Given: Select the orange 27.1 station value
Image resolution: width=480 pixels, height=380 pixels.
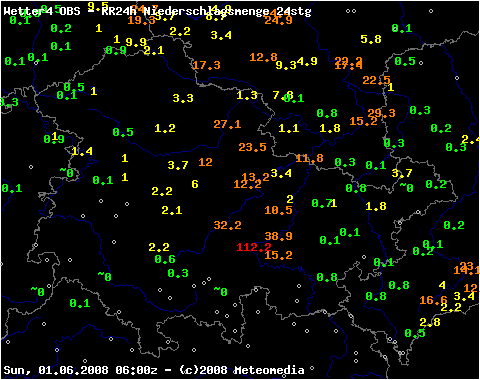Looking at the screenshot, I should click(227, 124).
